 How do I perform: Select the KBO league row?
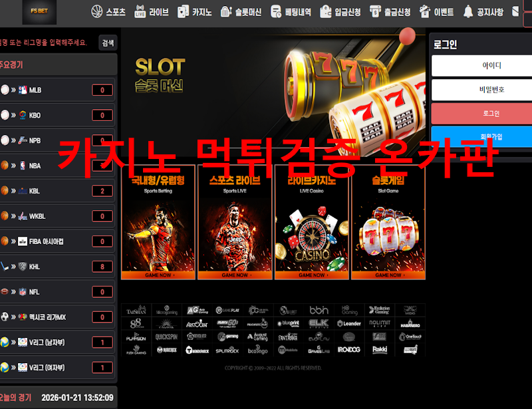coord(57,115)
